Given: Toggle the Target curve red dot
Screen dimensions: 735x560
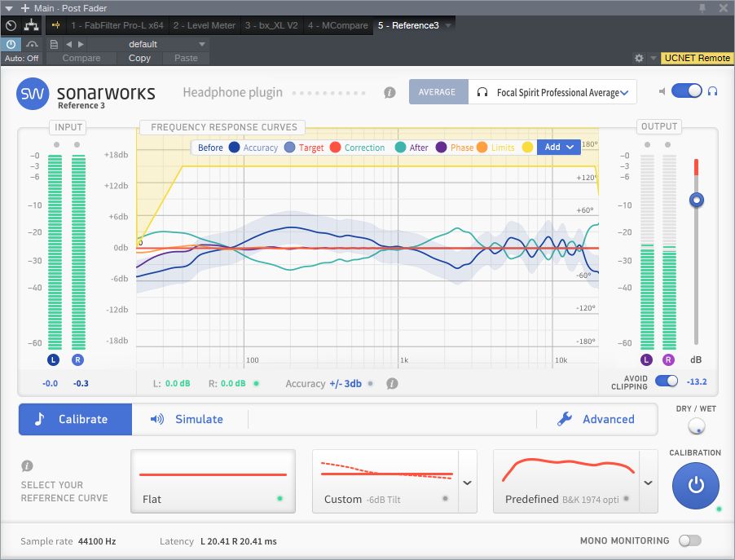Looking at the screenshot, I should coord(335,148).
